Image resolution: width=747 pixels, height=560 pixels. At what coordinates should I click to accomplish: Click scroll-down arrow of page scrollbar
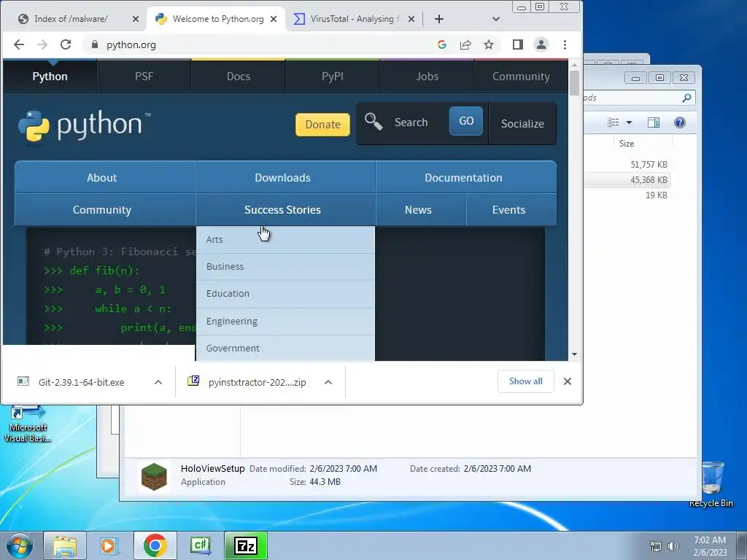tap(574, 354)
